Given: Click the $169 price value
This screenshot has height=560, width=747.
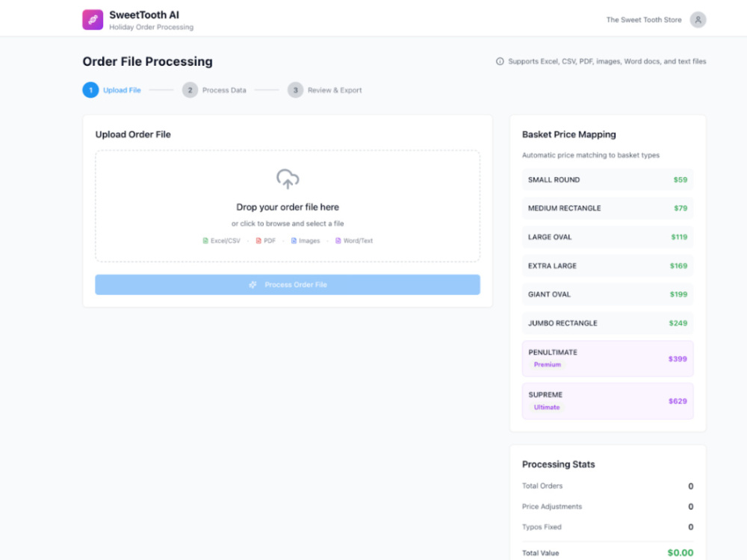Looking at the screenshot, I should (678, 266).
